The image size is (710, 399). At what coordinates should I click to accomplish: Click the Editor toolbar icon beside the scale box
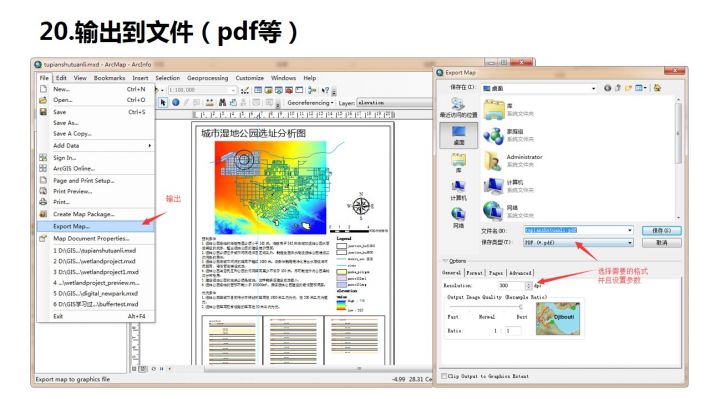(x=245, y=90)
